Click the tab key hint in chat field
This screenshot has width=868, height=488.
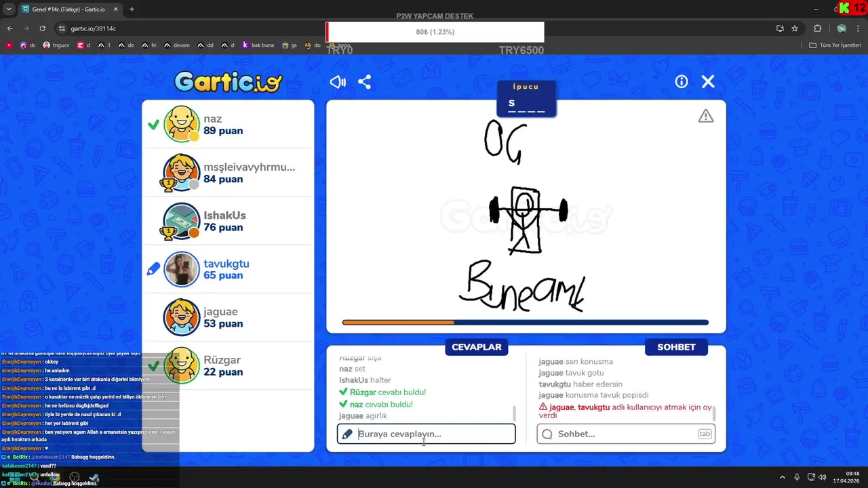click(x=705, y=434)
